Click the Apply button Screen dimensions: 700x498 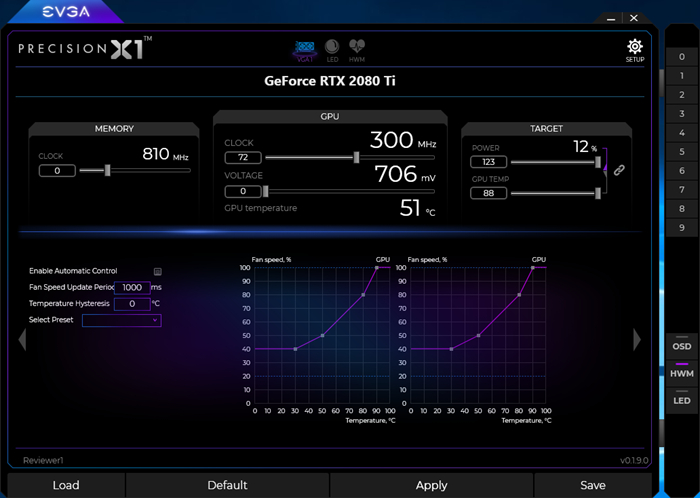(431, 486)
